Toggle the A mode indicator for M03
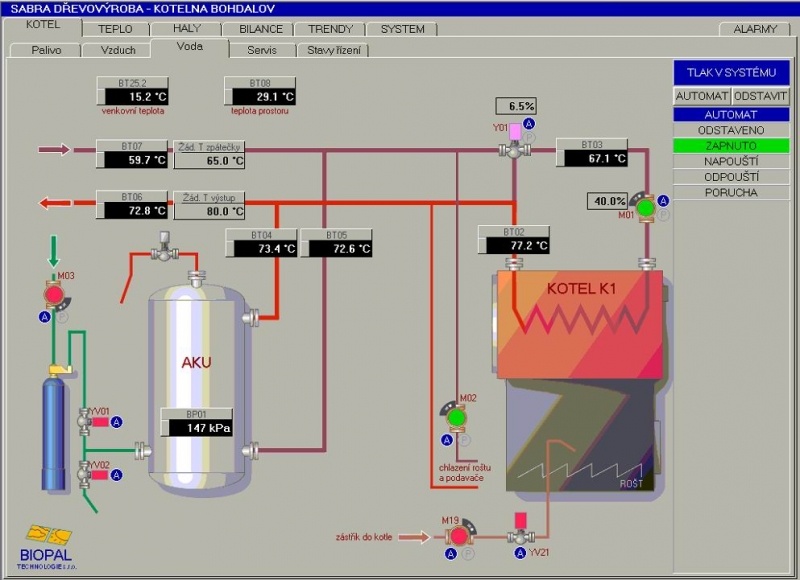800x580 pixels. [44, 317]
